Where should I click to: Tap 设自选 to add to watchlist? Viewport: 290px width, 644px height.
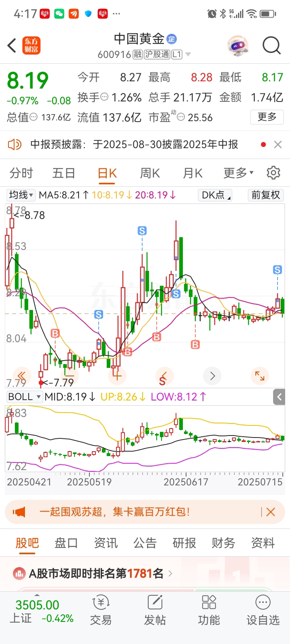263,610
